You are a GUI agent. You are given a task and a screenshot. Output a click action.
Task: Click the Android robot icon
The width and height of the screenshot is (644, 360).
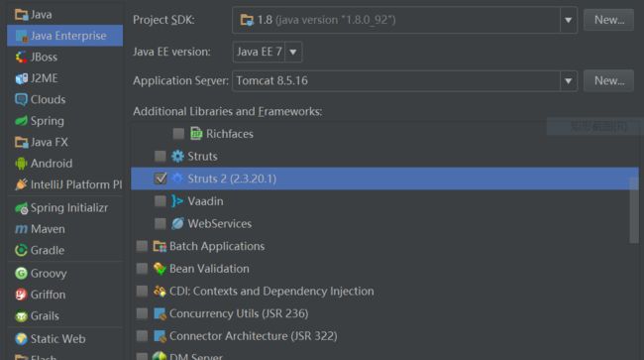click(x=21, y=164)
